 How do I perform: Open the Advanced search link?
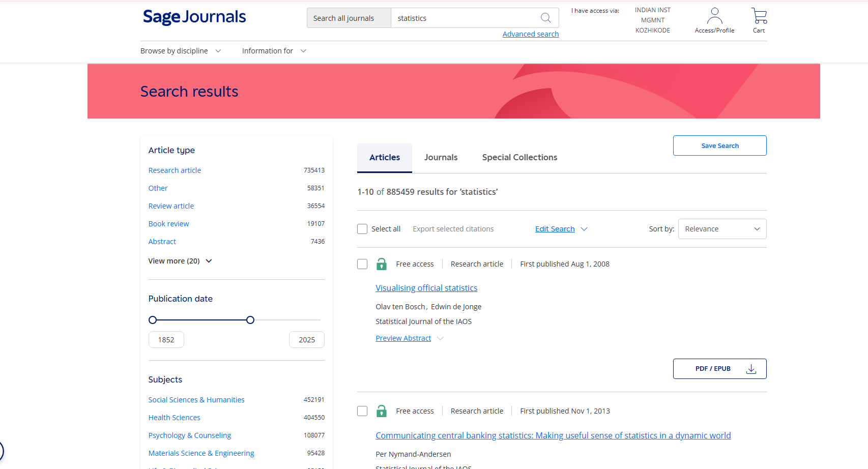pos(530,34)
